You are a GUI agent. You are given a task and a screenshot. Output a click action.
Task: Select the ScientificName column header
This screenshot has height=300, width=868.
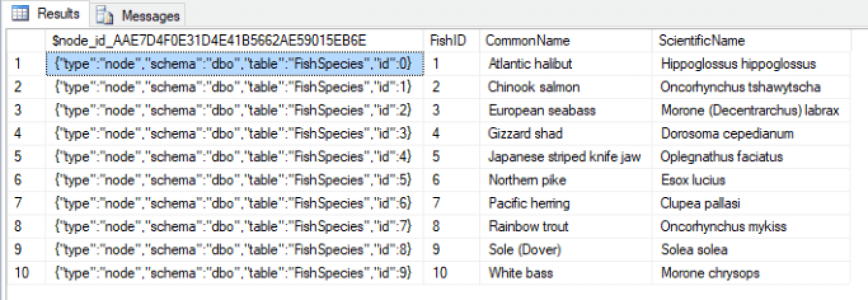tap(751, 41)
